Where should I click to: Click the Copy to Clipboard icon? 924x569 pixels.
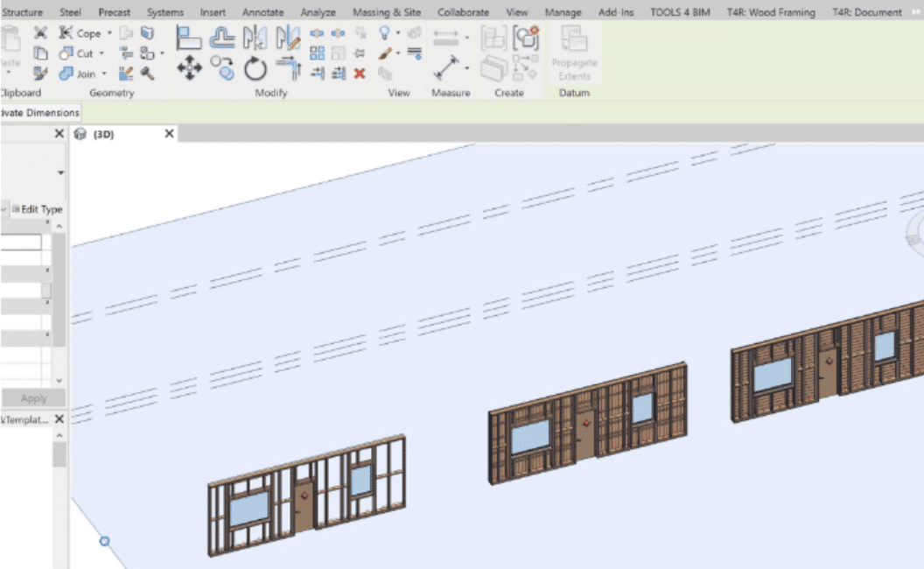40,53
